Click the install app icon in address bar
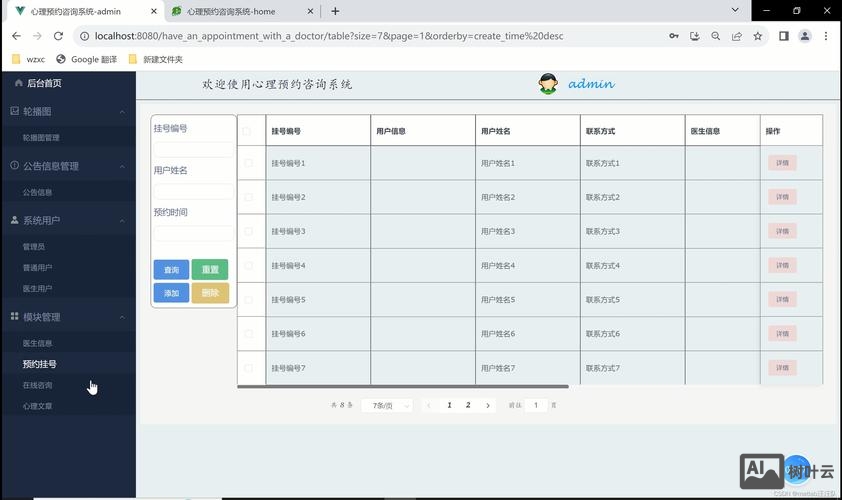Screen dimensions: 842x500 [694, 36]
